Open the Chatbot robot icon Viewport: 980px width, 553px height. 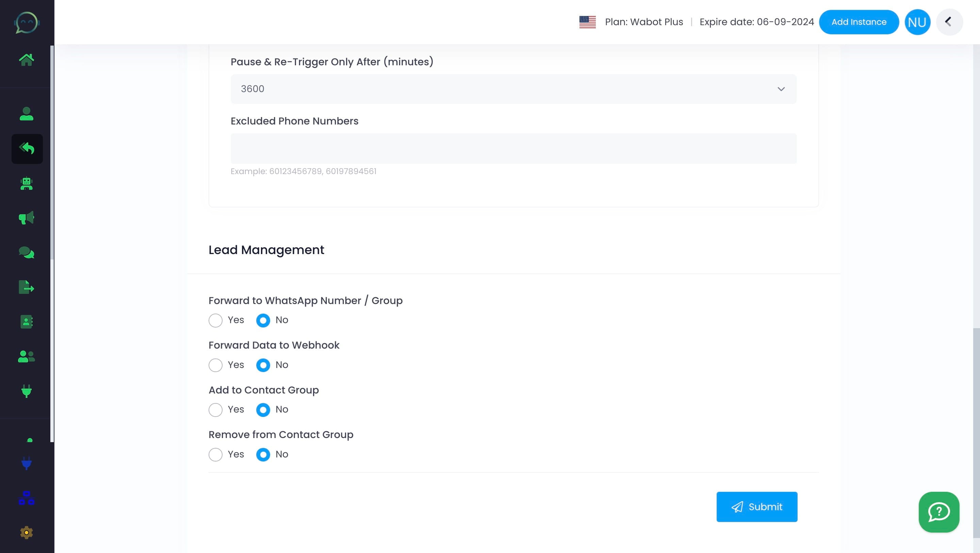click(x=27, y=184)
